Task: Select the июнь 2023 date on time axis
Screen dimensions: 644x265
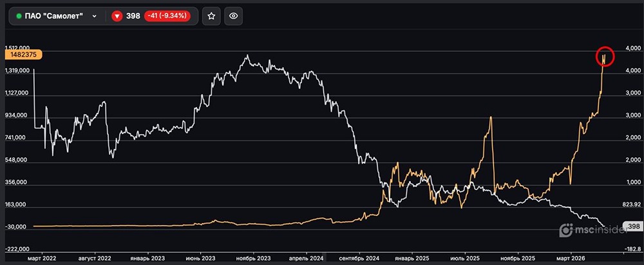Action: click(201, 259)
